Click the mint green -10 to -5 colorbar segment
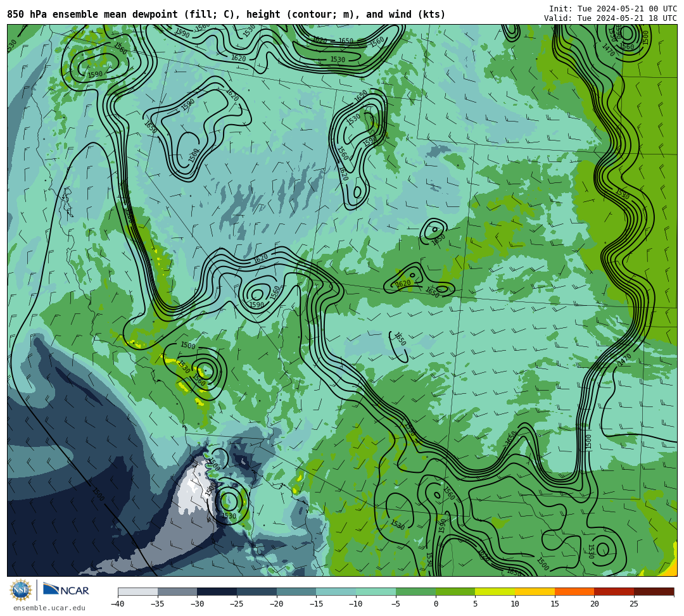Viewport: 684px width, 616px height. pos(376,591)
